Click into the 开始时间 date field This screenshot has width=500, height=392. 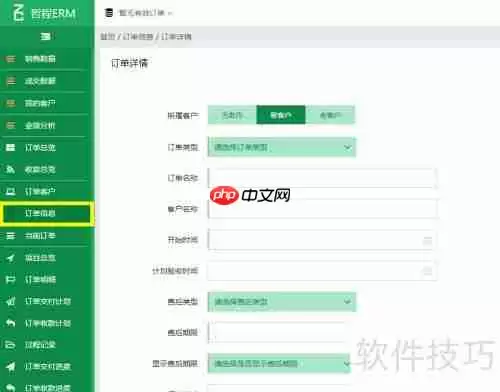[322, 240]
